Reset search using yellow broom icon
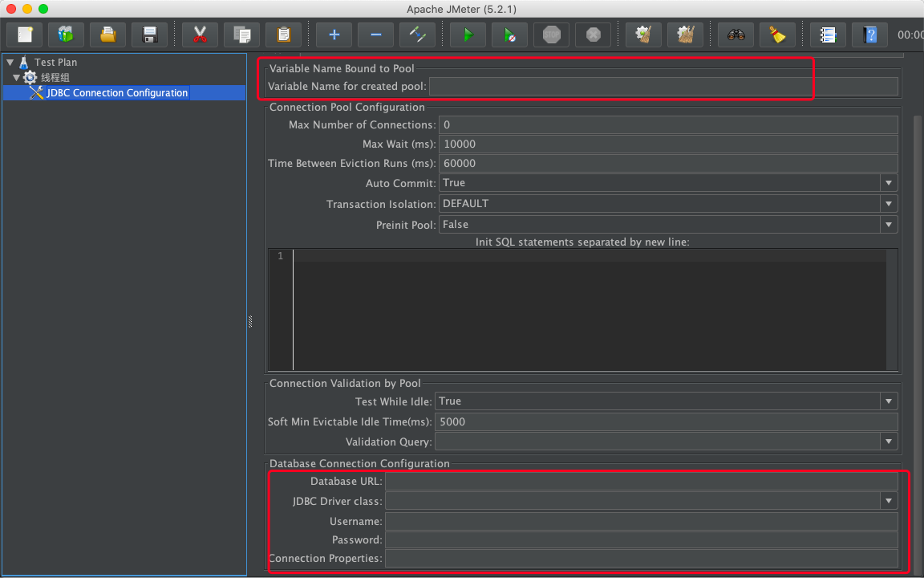Image resolution: width=924 pixels, height=578 pixels. coord(777,35)
